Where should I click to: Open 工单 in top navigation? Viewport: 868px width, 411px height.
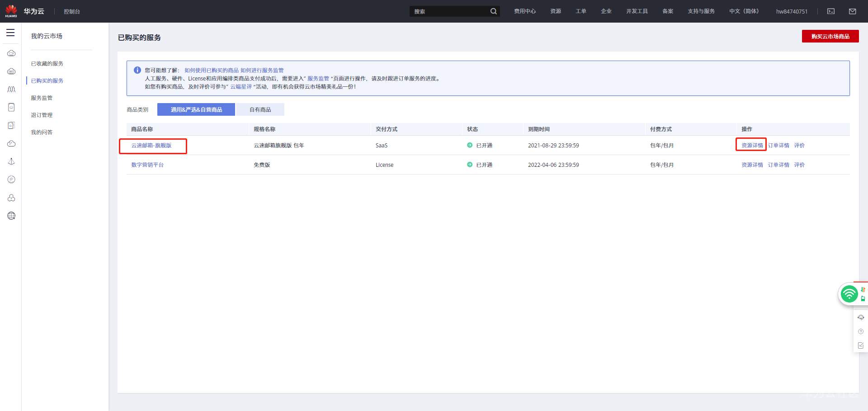click(581, 11)
